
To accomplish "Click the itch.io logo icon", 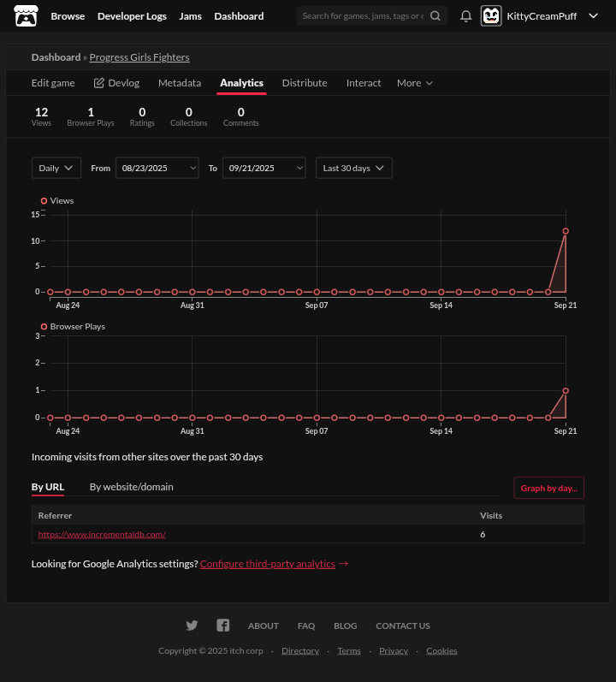I will click(26, 15).
